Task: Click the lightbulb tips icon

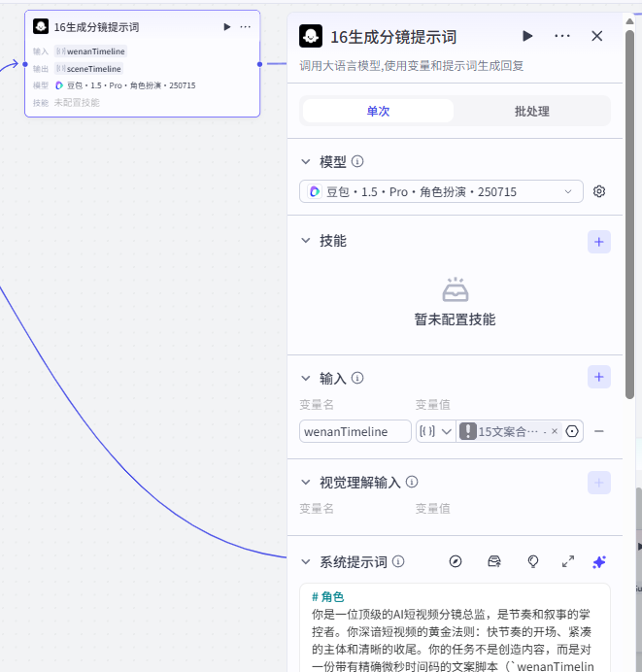Action: click(532, 561)
